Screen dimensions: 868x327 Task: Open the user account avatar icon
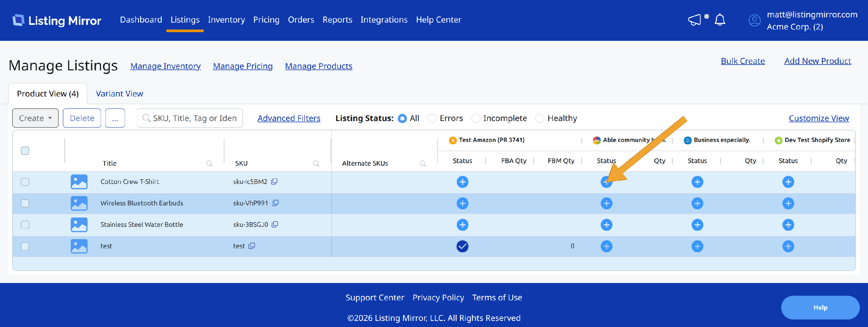tap(755, 20)
